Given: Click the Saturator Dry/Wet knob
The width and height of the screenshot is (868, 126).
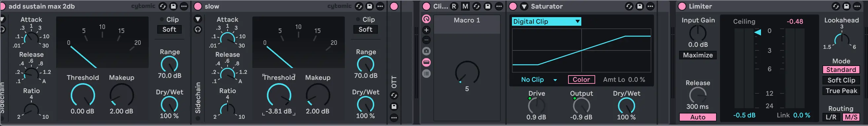Looking at the screenshot, I should click(x=626, y=106).
